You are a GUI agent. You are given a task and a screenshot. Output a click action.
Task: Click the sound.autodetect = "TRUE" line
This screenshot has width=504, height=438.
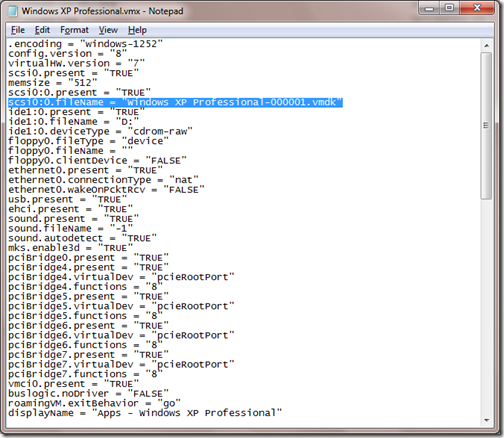point(82,238)
